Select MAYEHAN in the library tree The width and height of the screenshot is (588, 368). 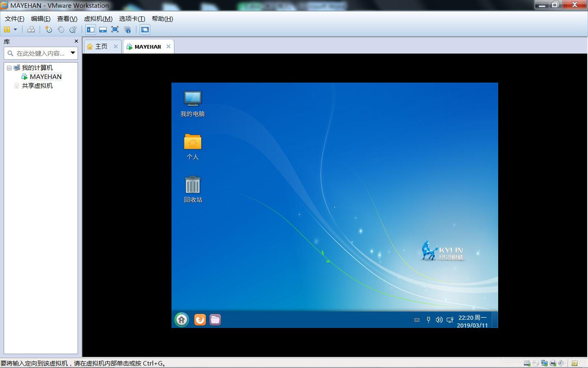point(45,77)
